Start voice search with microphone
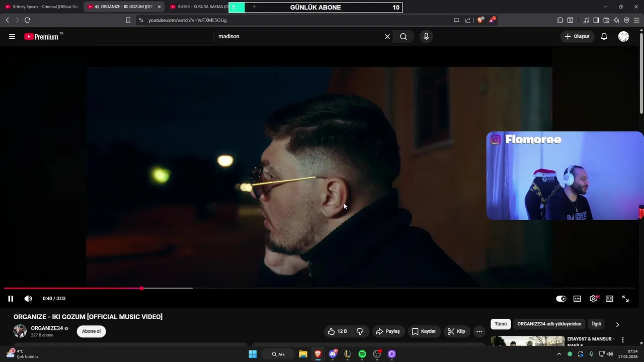 click(426, 36)
